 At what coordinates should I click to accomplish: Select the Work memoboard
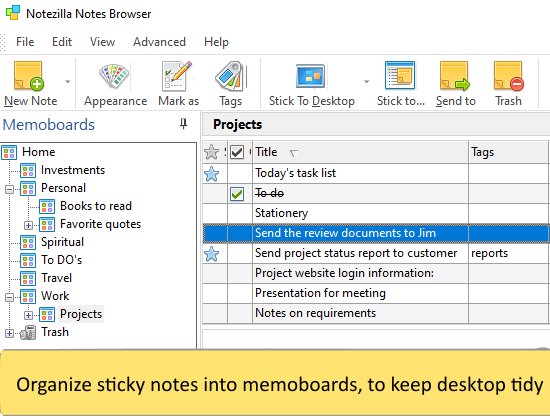coord(55,296)
